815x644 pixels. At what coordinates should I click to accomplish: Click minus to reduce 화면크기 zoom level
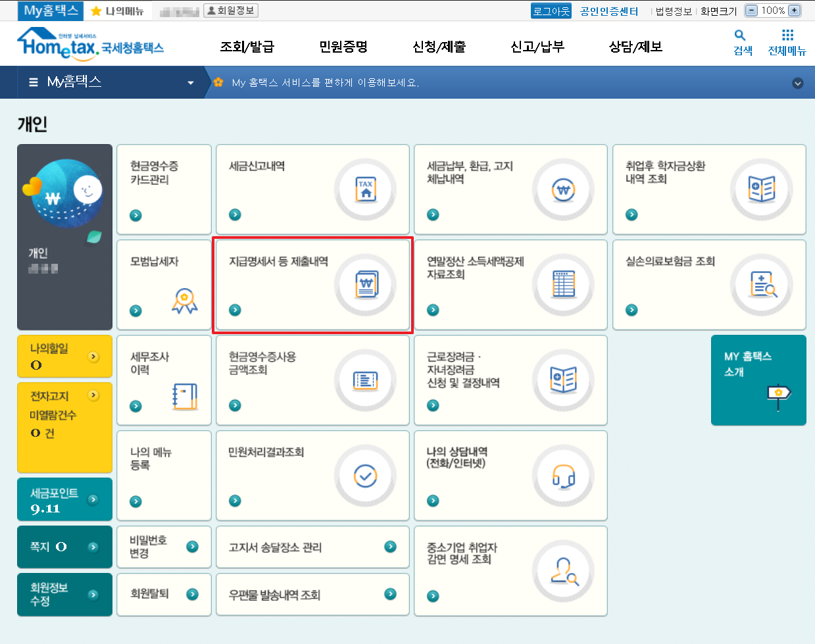tap(751, 10)
